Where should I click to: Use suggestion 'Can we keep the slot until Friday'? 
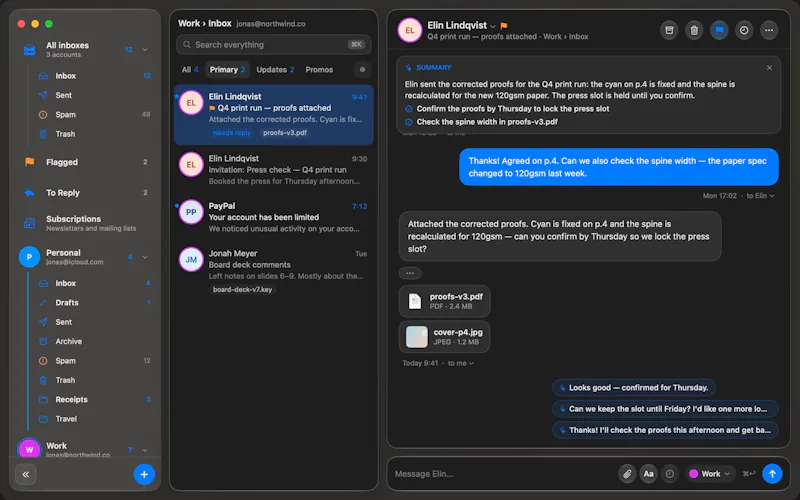(665, 409)
